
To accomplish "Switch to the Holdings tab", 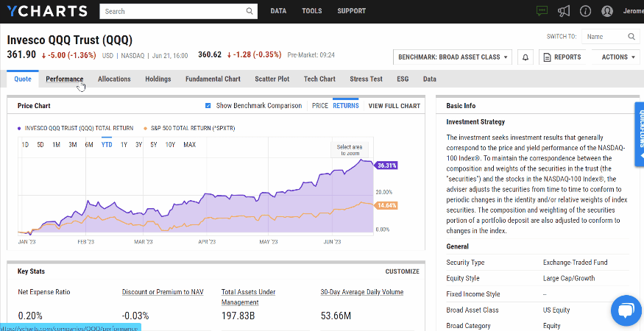I will click(x=158, y=79).
